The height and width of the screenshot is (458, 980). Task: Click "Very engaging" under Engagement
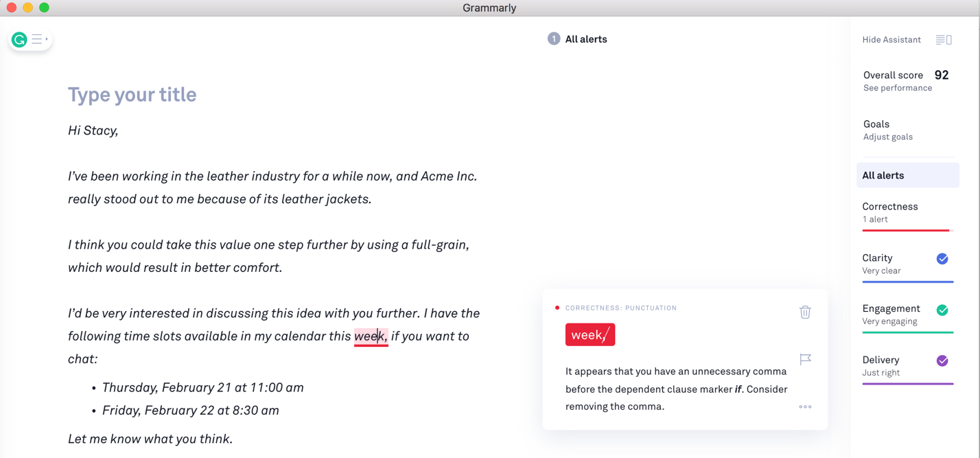click(x=889, y=321)
